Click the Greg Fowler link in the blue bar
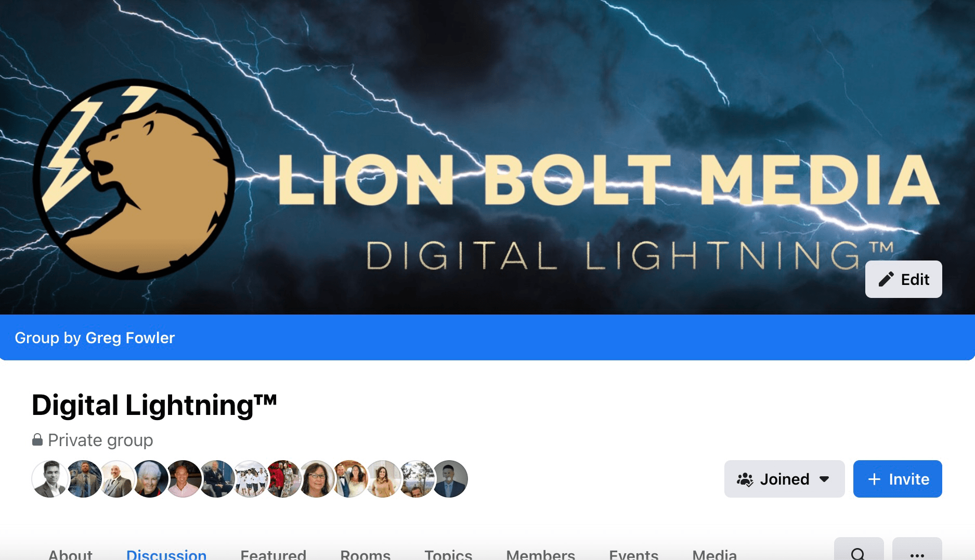 point(130,338)
